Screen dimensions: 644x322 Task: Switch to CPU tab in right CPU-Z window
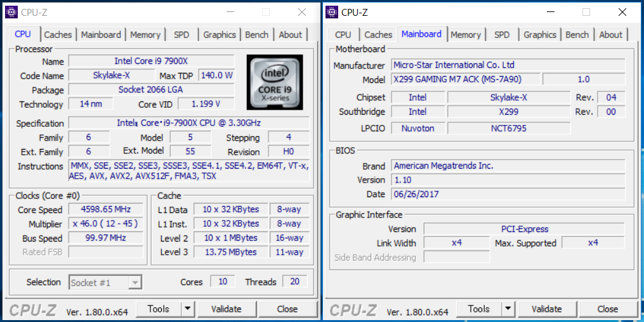click(x=343, y=35)
